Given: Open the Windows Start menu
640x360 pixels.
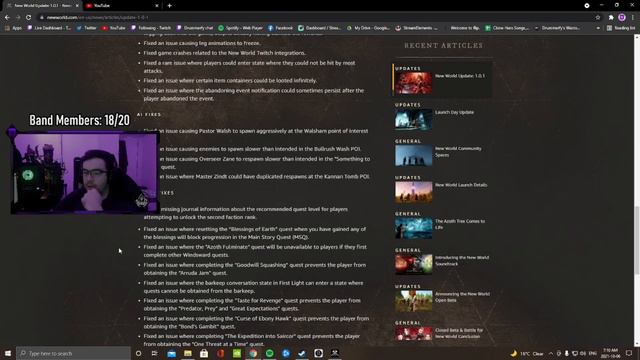Looking at the screenshot, I should point(7,353).
